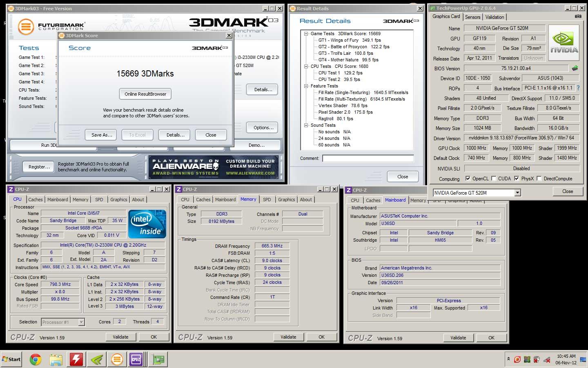The height and width of the screenshot is (368, 588).
Task: Click Save As in the 3DMark Score dialog
Action: pos(102,135)
